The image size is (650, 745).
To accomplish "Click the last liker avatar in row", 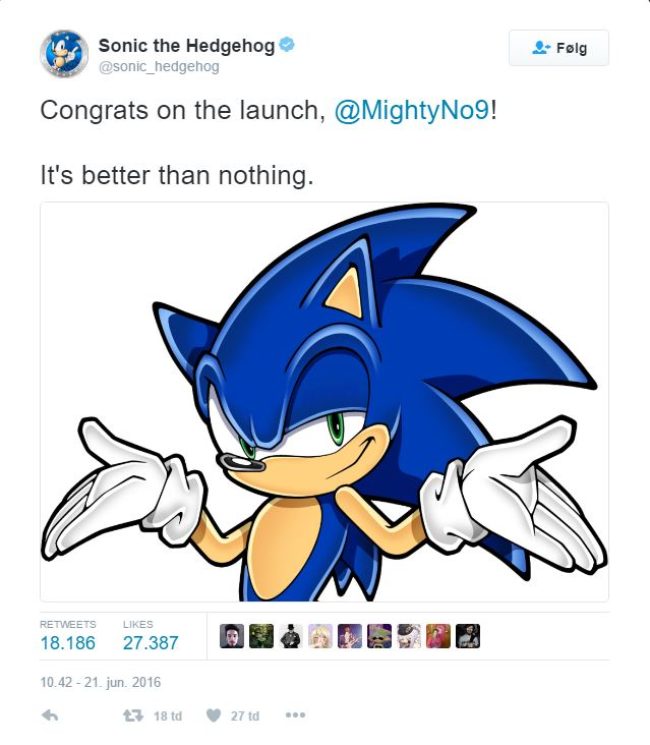I will click(468, 636).
